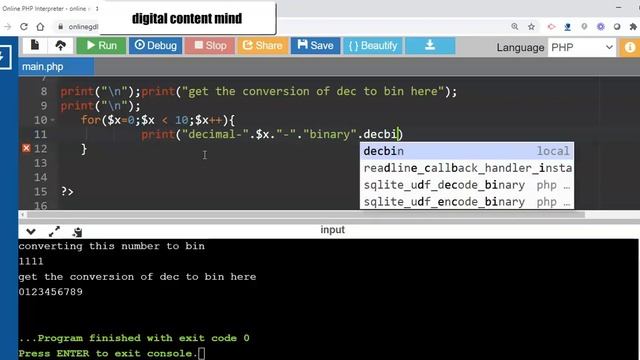Bookmark this page with star icon
This screenshot has height=360, width=640.
[x=531, y=27]
